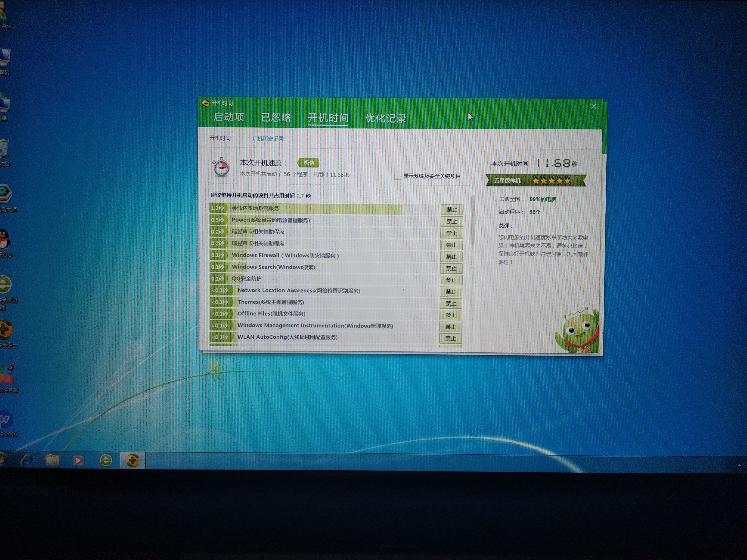The height and width of the screenshot is (560, 747).
Task: Click the 360 logo in title bar
Action: (206, 103)
